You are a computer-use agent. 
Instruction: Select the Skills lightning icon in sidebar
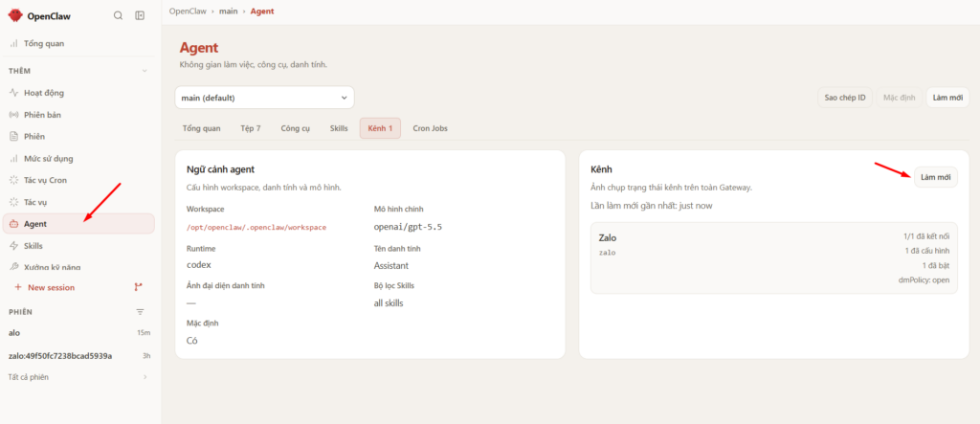tap(14, 246)
